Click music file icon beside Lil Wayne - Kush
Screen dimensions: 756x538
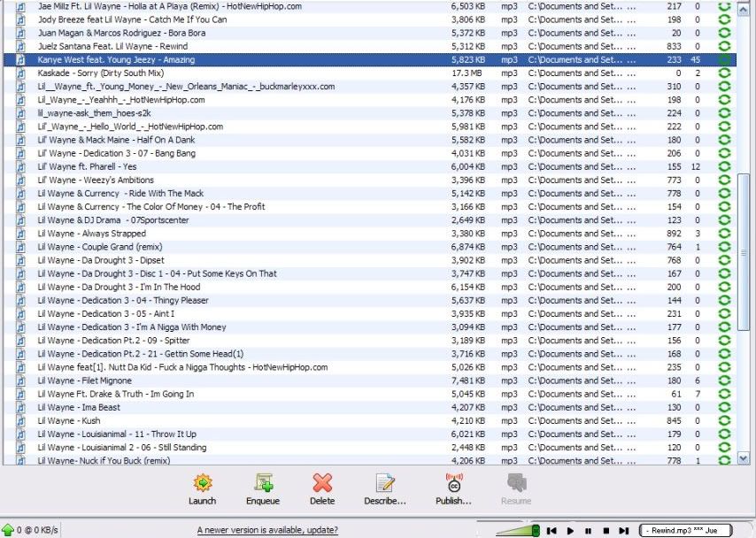(x=21, y=421)
